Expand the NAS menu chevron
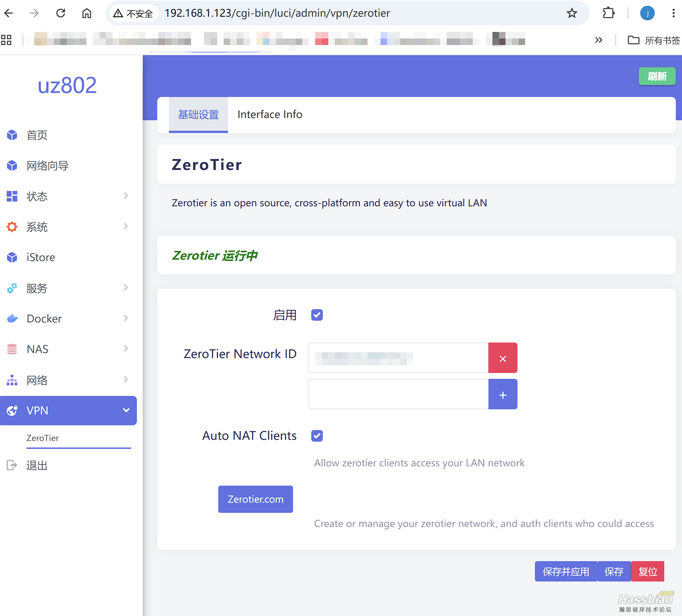 pos(126,349)
